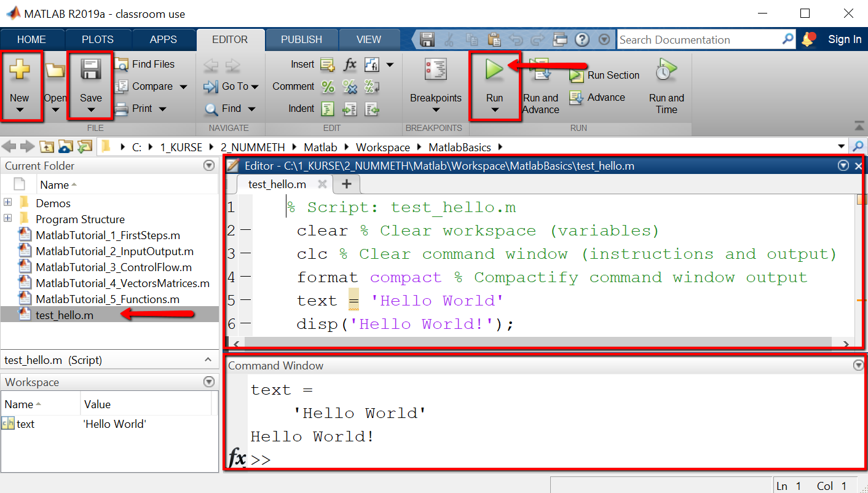Image resolution: width=868 pixels, height=493 pixels.
Task: Click the Sign In link
Action: pos(845,39)
